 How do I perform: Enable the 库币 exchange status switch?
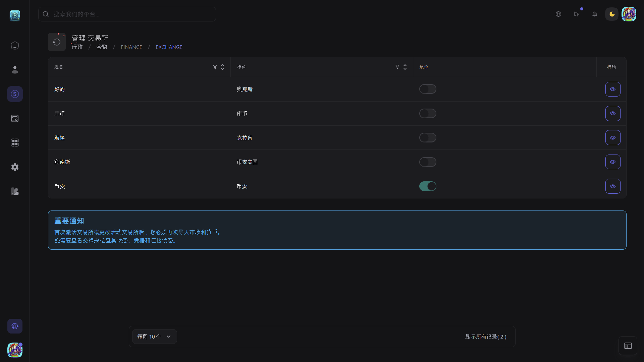[428, 114]
